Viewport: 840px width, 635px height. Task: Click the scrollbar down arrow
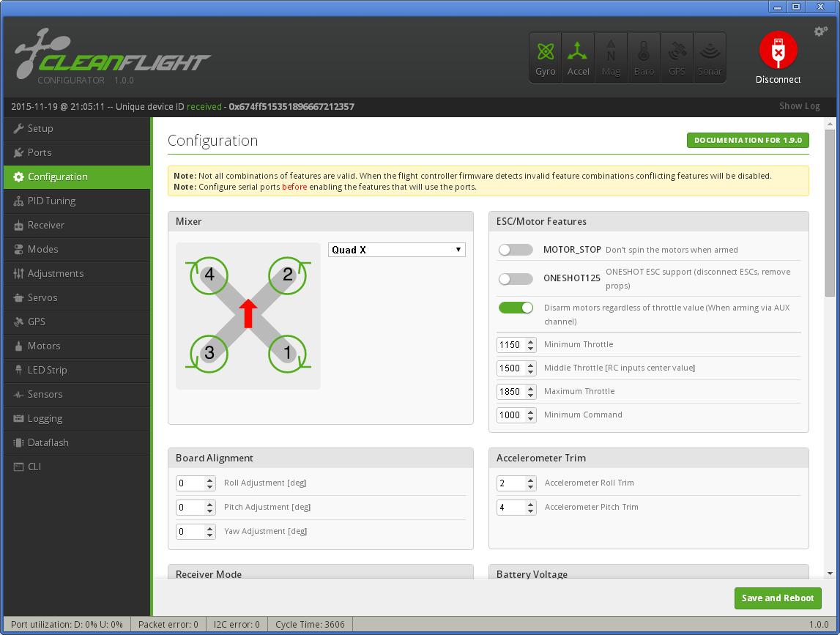pyautogui.click(x=830, y=573)
